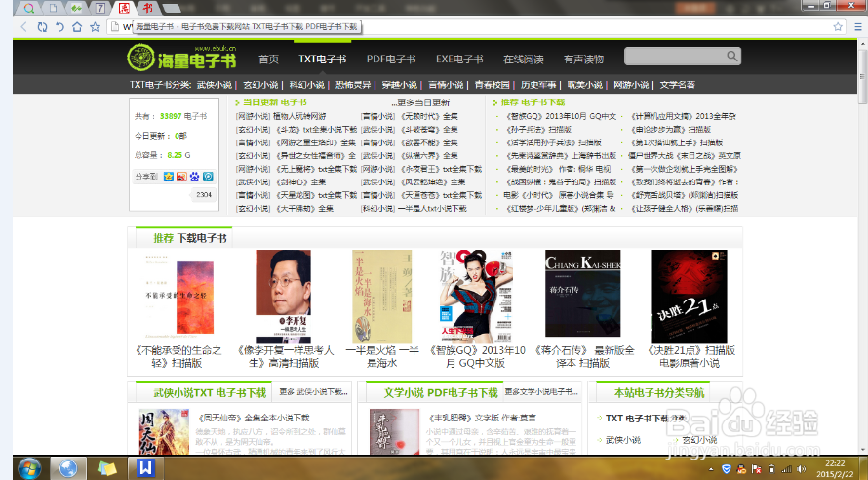Viewport: 868px width, 480px height.
Task: Click the undo/restore arrow icon
Action: click(59, 26)
